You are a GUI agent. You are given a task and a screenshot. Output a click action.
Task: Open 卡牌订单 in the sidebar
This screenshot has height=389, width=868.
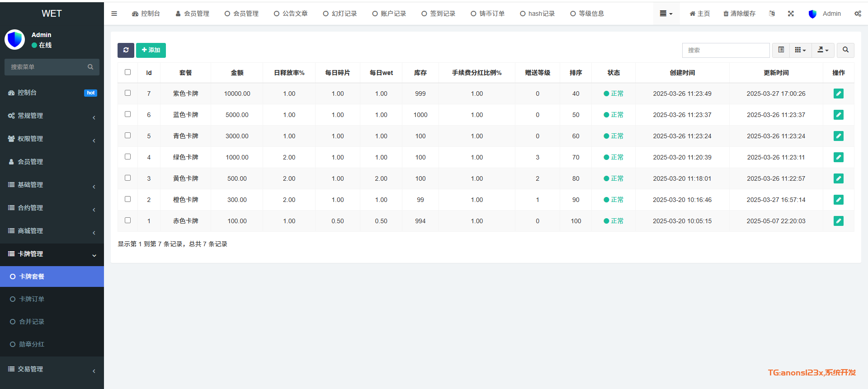32,299
